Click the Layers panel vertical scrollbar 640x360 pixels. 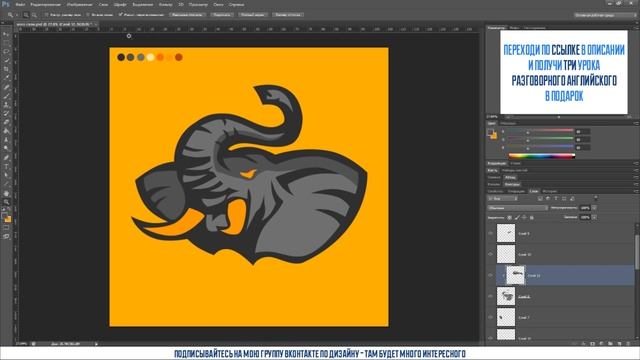(637, 253)
